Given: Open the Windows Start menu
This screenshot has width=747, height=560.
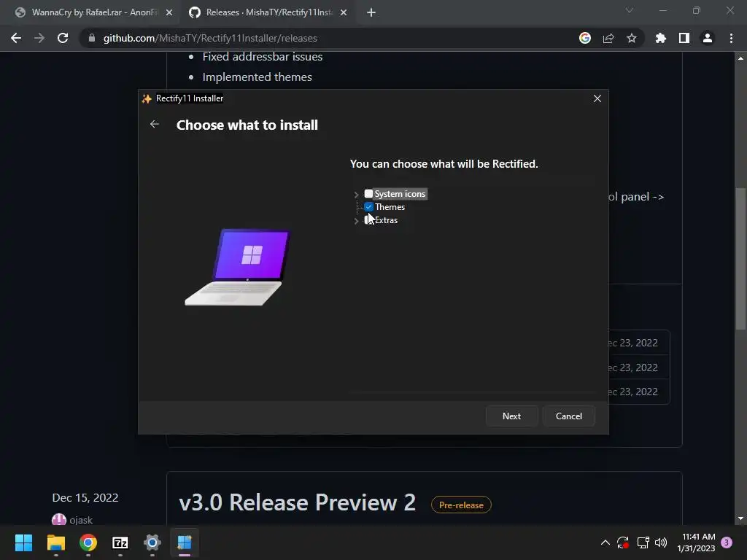Looking at the screenshot, I should [23, 542].
